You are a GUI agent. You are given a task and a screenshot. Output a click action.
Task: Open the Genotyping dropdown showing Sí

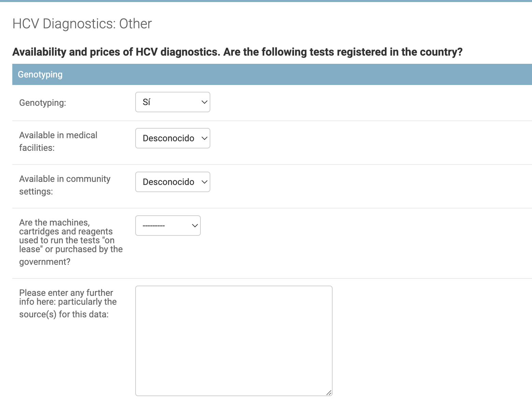(173, 102)
